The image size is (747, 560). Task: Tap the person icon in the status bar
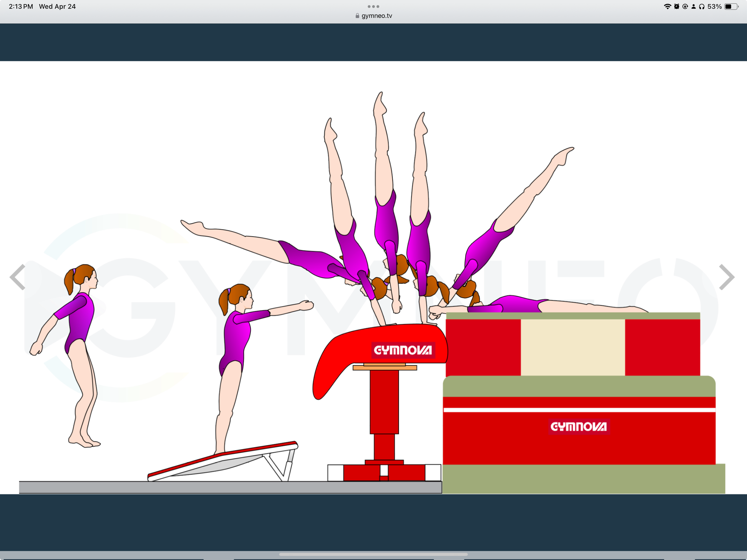tap(694, 6)
